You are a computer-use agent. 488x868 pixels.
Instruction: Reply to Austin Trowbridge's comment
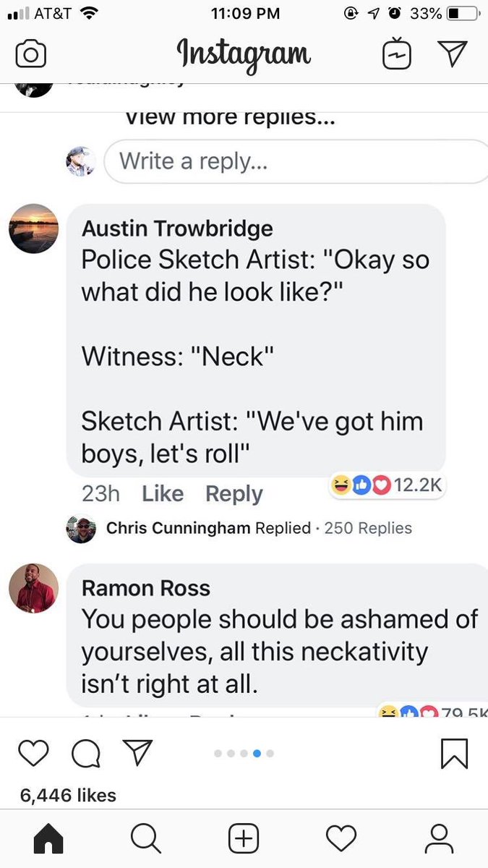click(234, 493)
